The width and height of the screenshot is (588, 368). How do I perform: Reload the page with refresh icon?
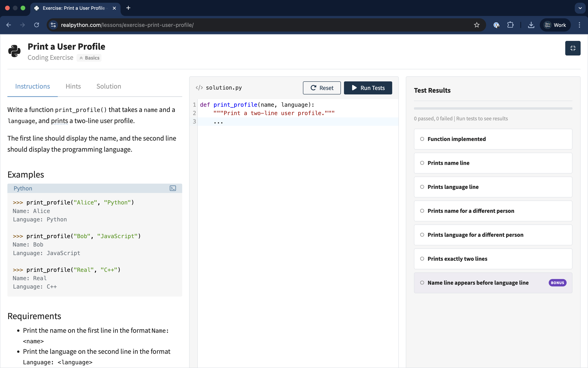click(x=36, y=25)
